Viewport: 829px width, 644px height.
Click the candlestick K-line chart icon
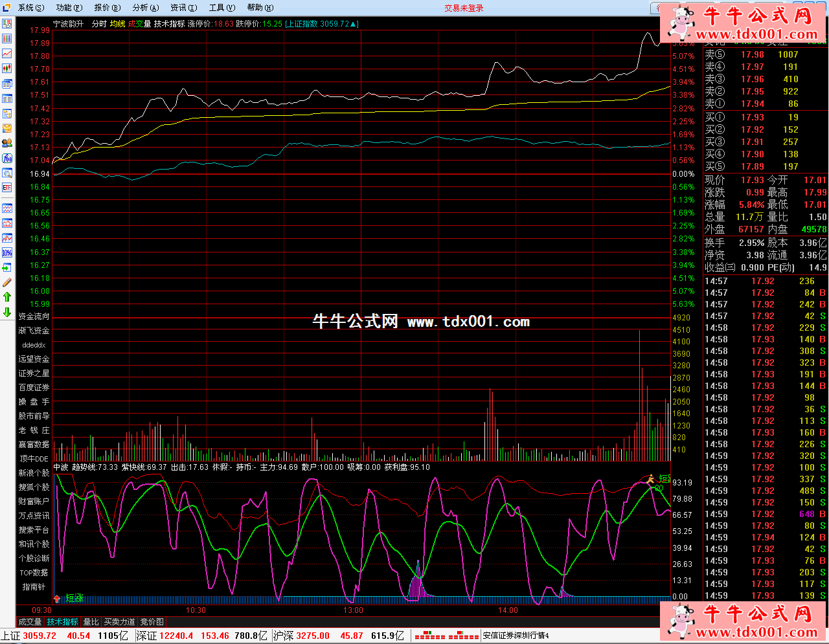[7, 69]
